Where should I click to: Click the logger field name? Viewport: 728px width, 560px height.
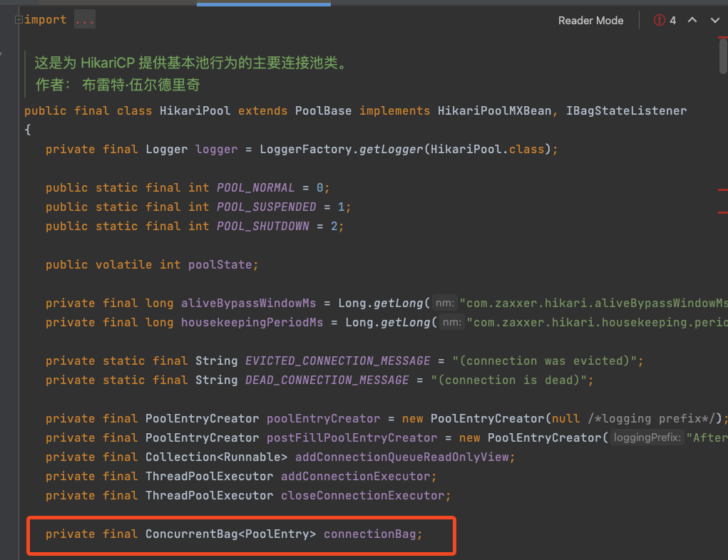pos(216,150)
